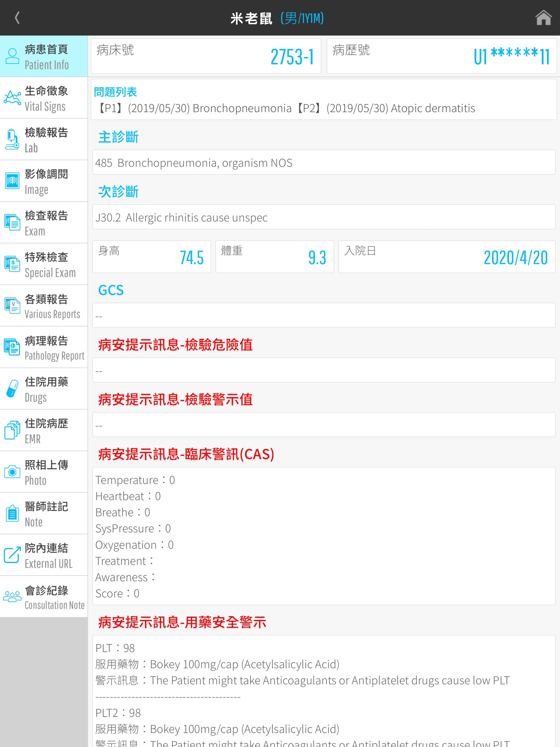Image resolution: width=560 pixels, height=747 pixels.
Task: Open 各類報告 Various Reports label
Action: tap(52, 306)
